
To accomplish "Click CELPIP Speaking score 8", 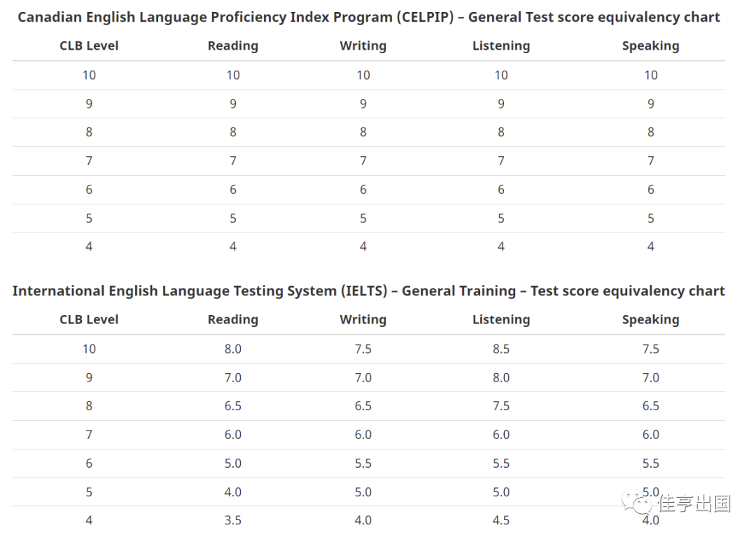I will tap(651, 132).
